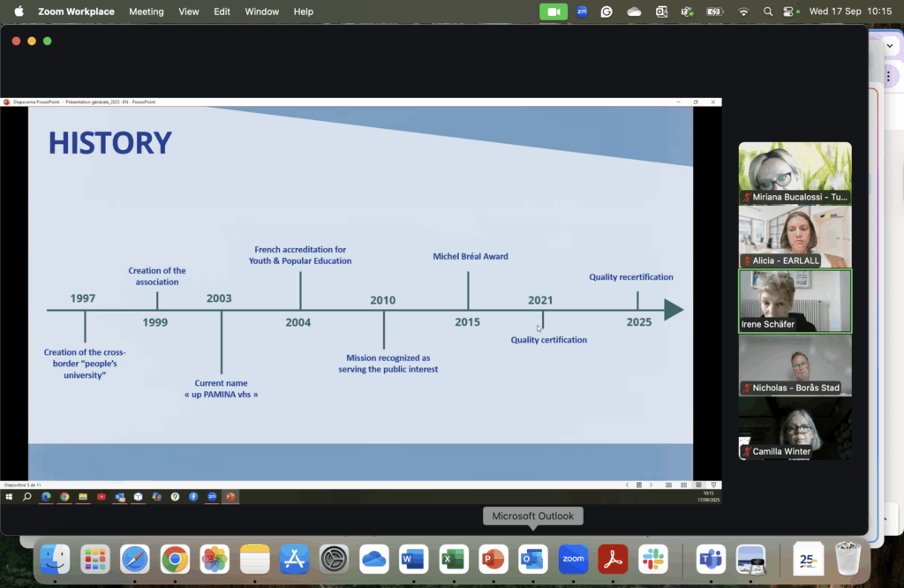Select Alicia - EARLALL video thumbnail
This screenshot has height=588, width=904.
[795, 237]
